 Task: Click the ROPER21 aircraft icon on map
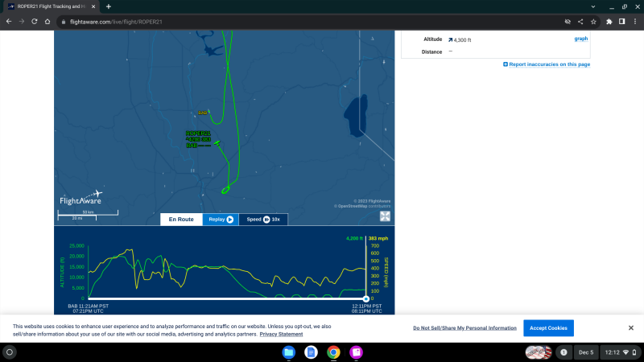[217, 143]
